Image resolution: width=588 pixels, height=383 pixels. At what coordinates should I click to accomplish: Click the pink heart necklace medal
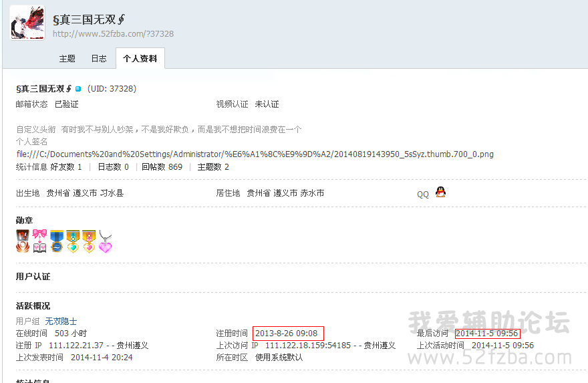click(x=106, y=243)
